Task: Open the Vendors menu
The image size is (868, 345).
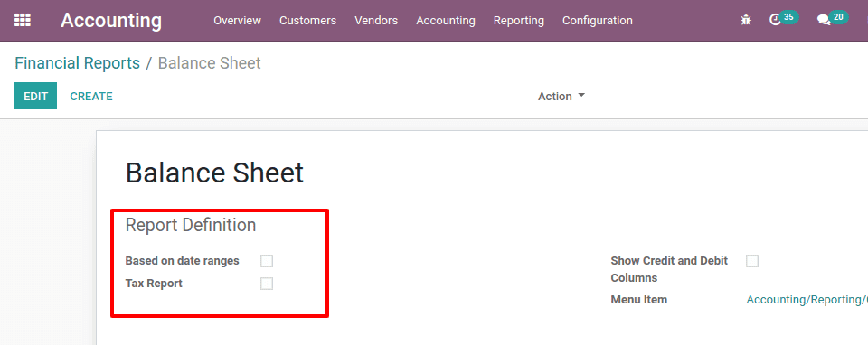Action: tap(376, 21)
